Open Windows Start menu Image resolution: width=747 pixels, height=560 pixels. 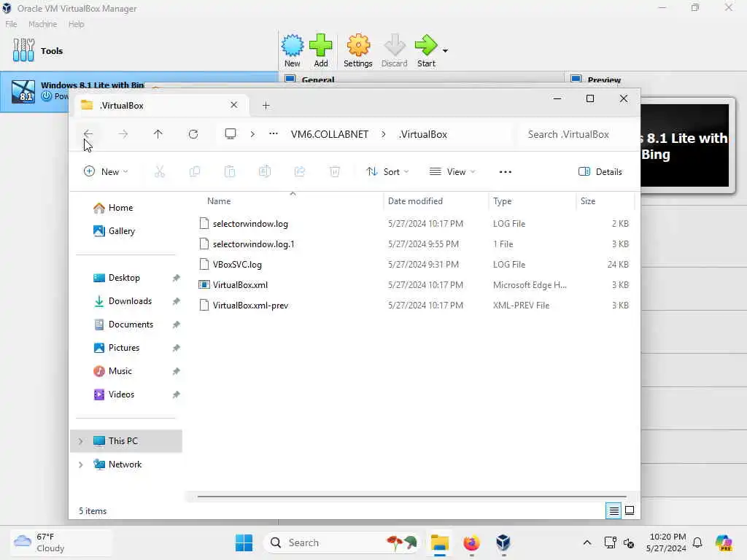point(244,542)
